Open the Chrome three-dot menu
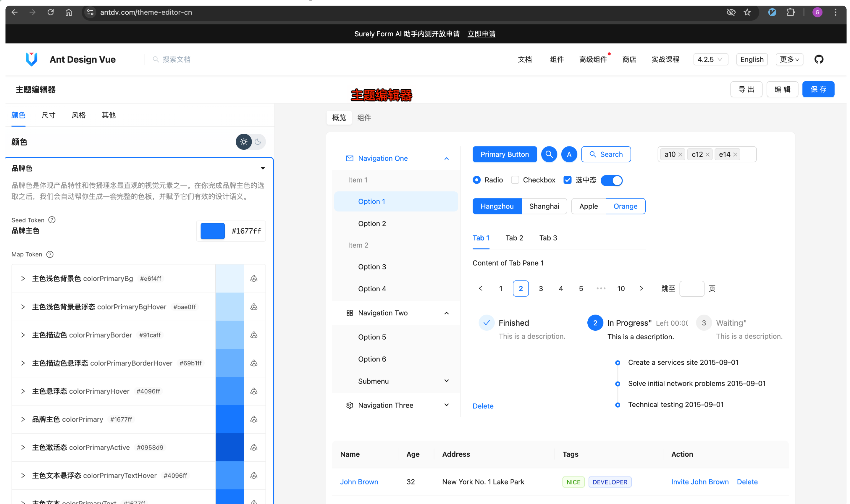Screen dimensions: 850x504 tap(836, 12)
